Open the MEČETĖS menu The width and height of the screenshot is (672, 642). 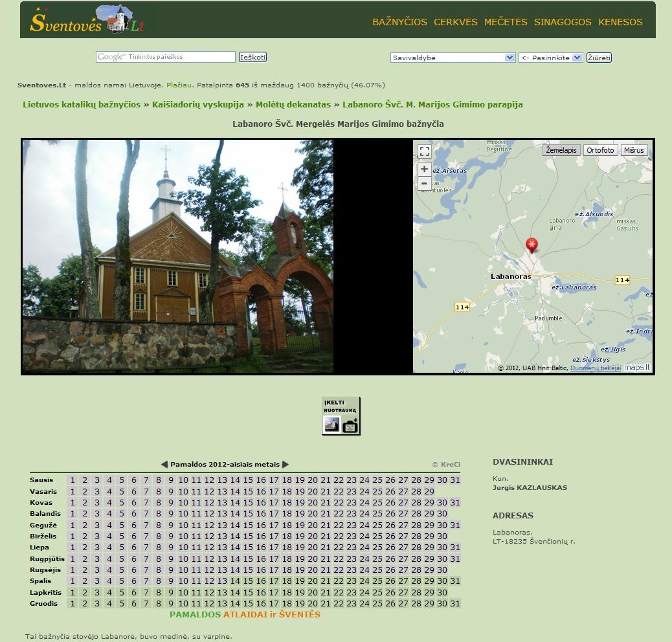506,22
